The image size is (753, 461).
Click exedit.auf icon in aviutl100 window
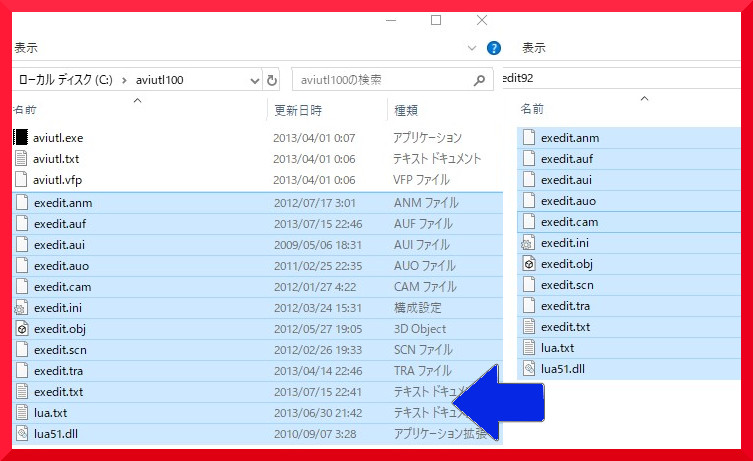tap(22, 224)
